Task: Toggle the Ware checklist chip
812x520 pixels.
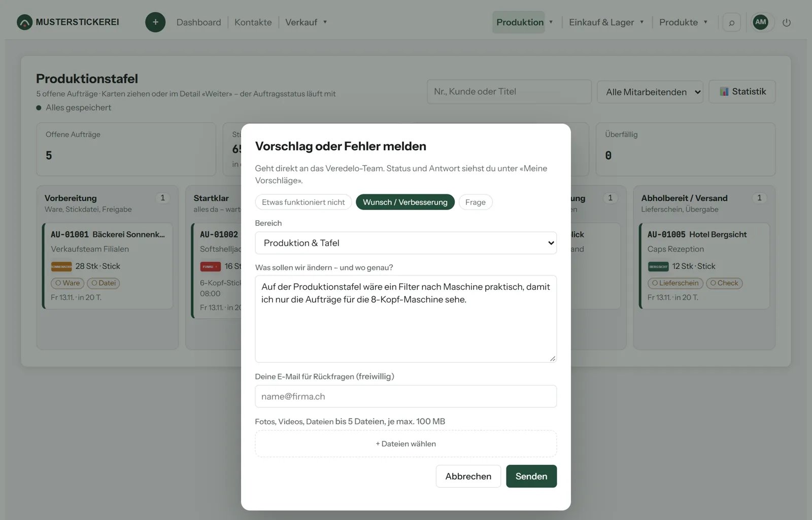Action: 67,283
